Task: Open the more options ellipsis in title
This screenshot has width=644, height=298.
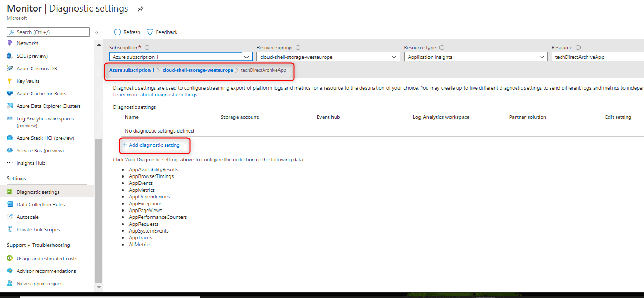Action: [x=153, y=9]
